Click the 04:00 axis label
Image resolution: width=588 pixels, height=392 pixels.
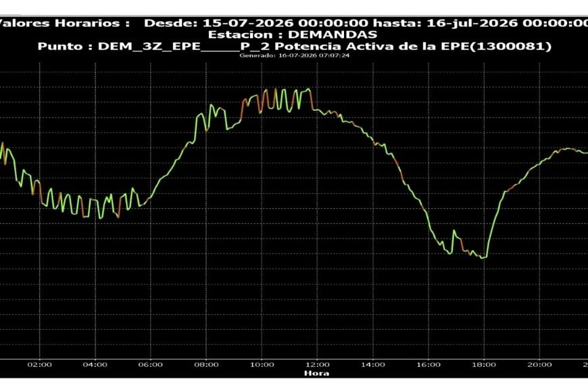coord(95,364)
